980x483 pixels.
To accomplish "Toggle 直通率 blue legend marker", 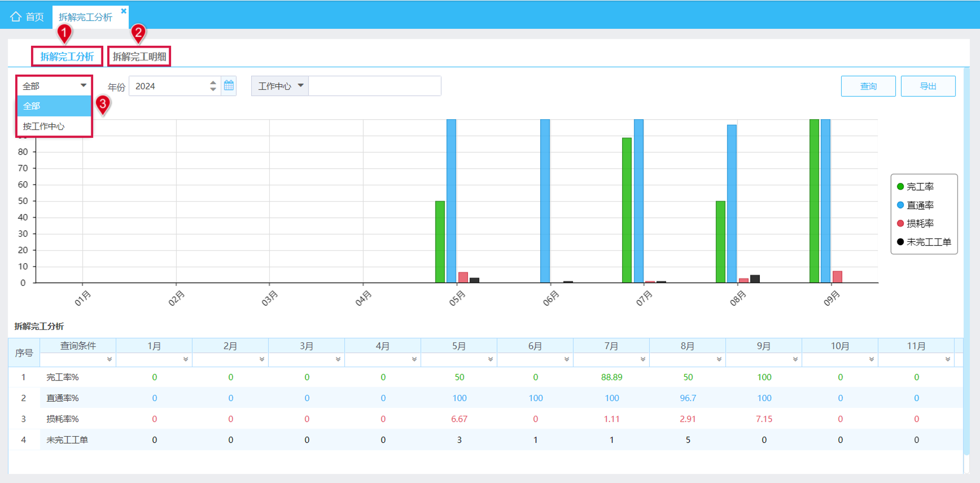I will pyautogui.click(x=900, y=205).
